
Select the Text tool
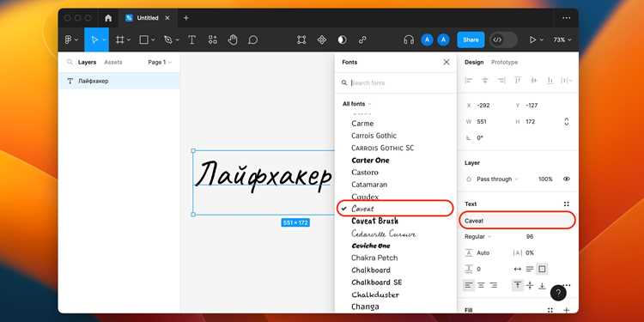(191, 39)
